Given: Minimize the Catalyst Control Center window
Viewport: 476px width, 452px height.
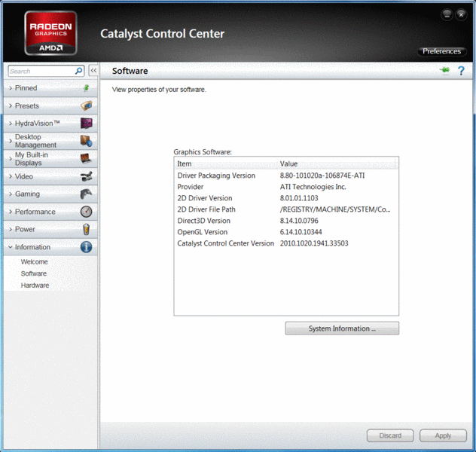Looking at the screenshot, I should tap(447, 14).
